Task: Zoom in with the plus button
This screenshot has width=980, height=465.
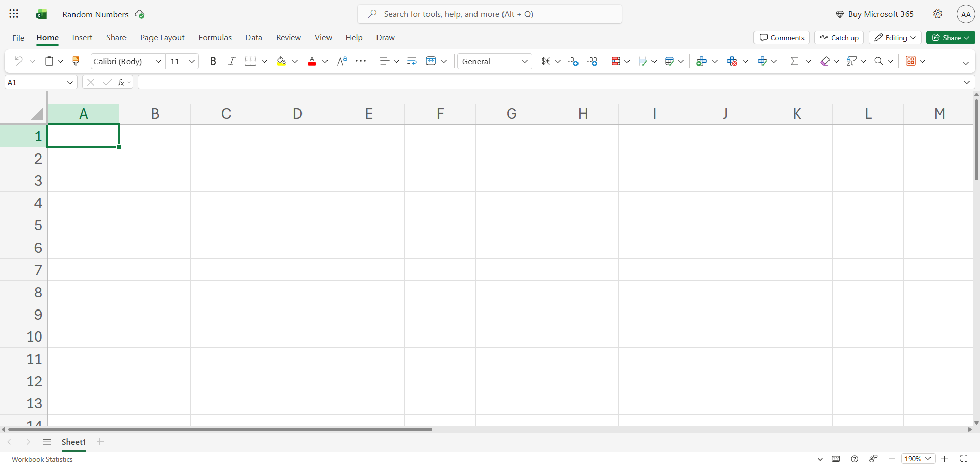Action: coord(944,459)
